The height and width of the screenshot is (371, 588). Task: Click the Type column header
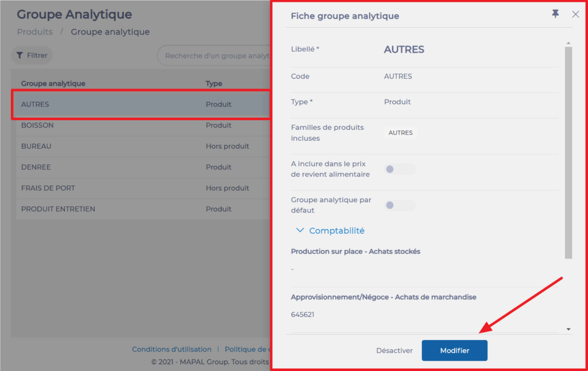(x=214, y=83)
